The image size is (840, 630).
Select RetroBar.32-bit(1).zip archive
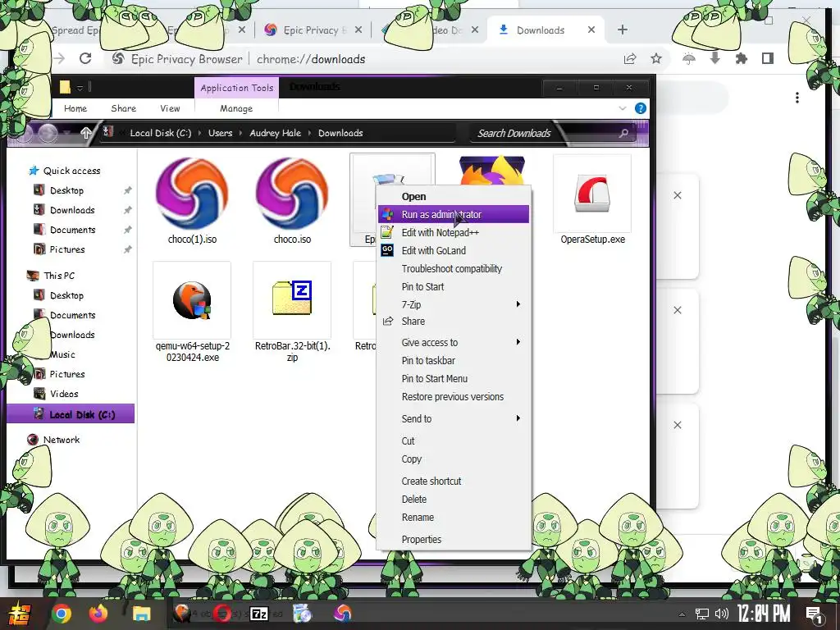pos(292,300)
